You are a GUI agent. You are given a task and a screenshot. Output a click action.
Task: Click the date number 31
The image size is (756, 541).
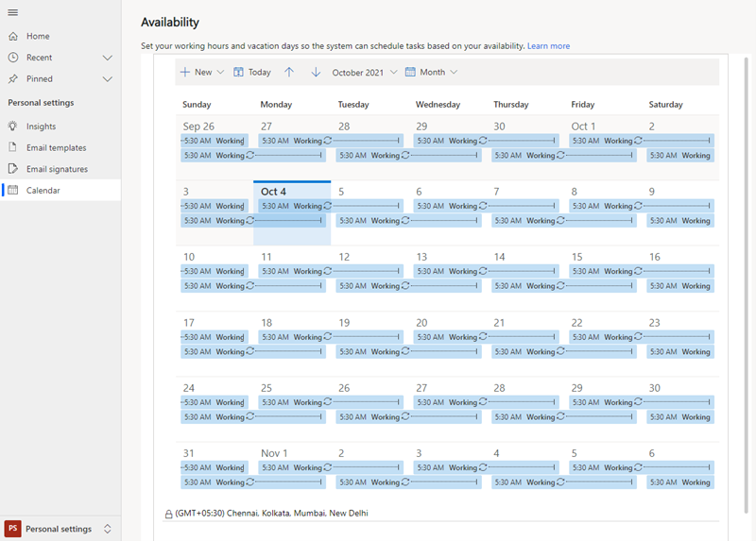click(x=188, y=453)
